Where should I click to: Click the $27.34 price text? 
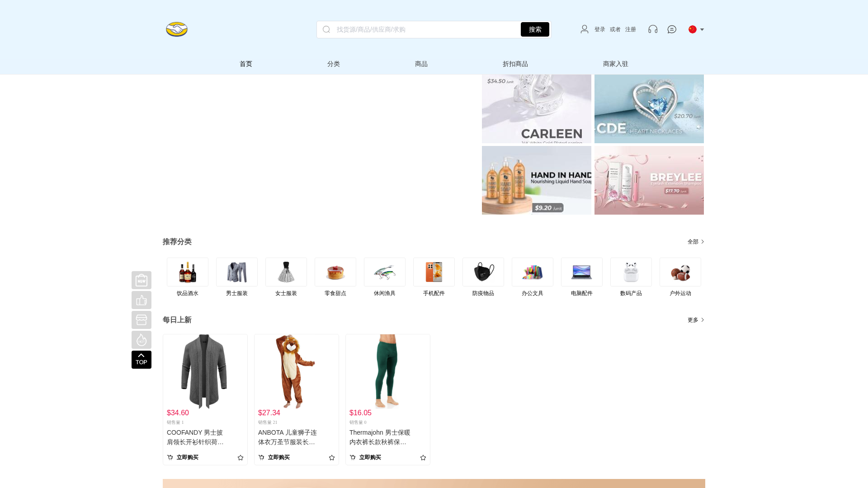coord(269,413)
